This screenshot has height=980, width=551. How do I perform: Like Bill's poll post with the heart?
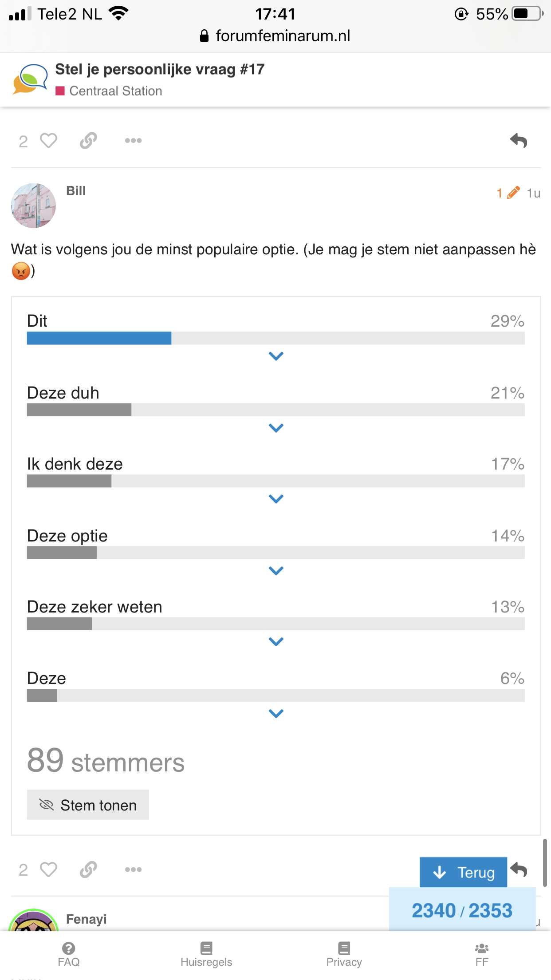pos(48,869)
